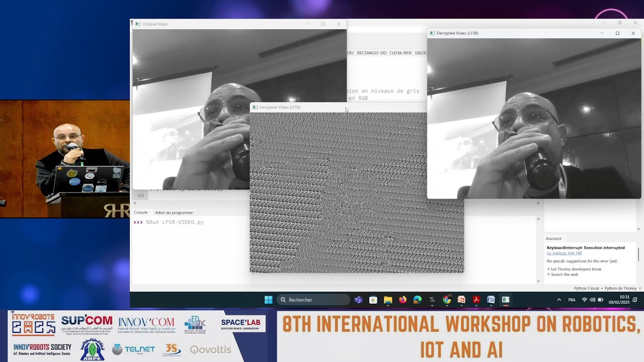Click inside the Encrypted Video noise frame
This screenshot has width=644, height=362.
coord(357,193)
